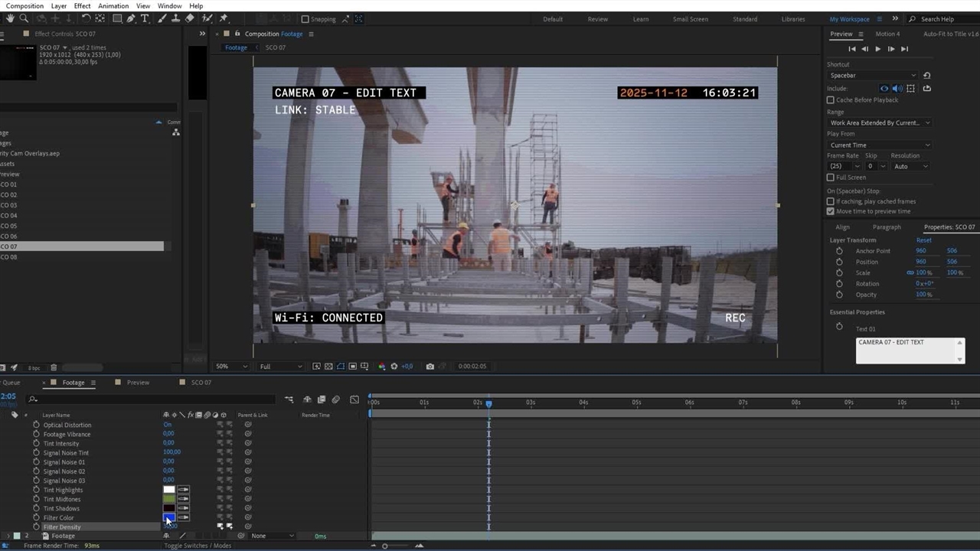
Task: Select the Zoom tool in toolbar
Action: (24, 18)
